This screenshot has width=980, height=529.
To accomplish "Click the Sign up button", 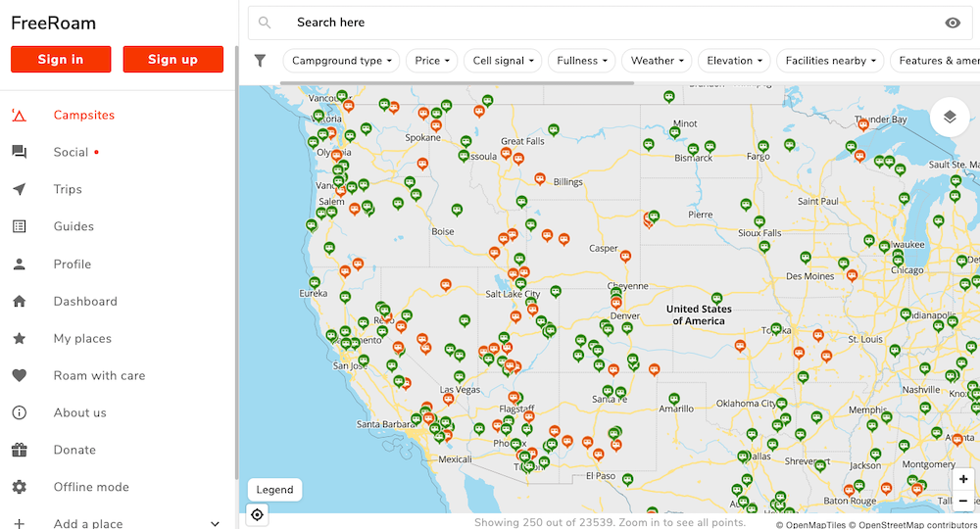I will [173, 60].
